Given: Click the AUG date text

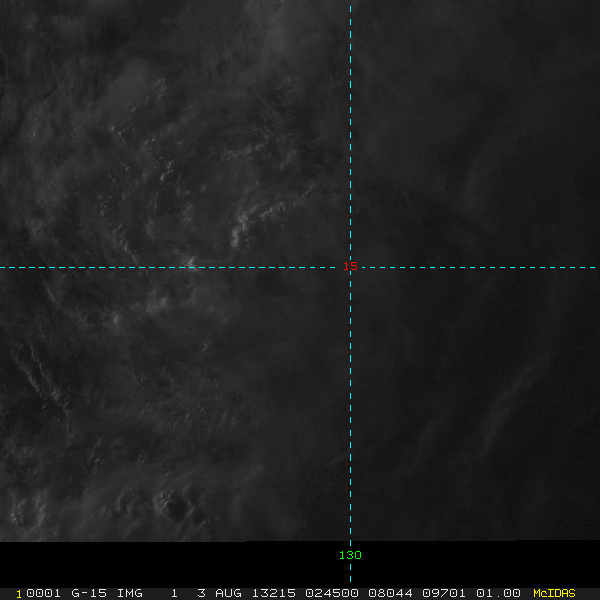Looking at the screenshot, I should click(228, 593).
